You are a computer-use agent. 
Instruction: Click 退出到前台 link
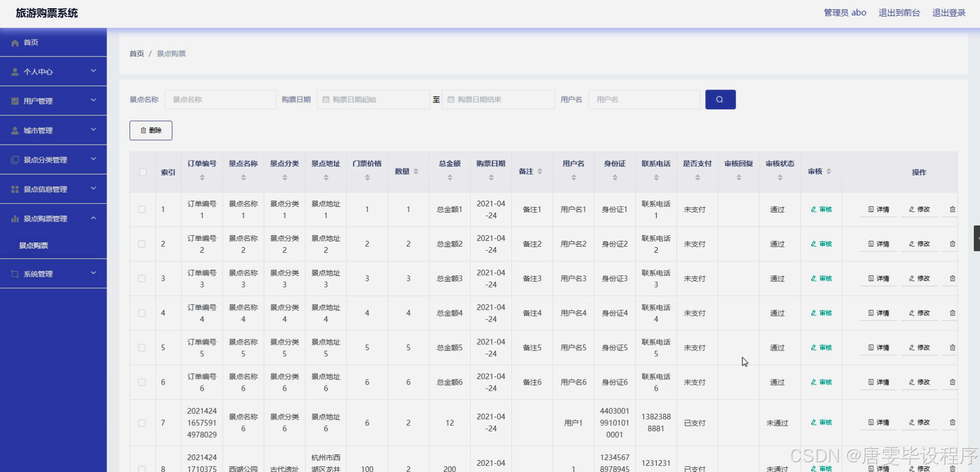tap(899, 13)
